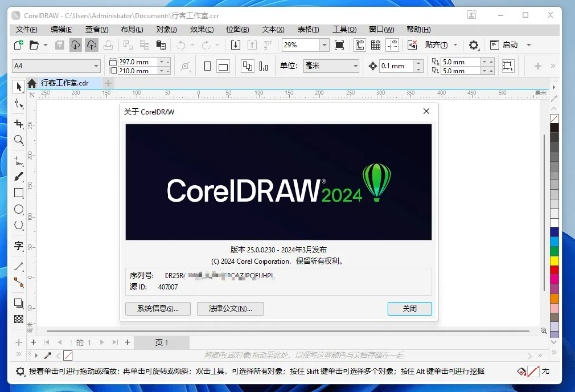Viewport: 575px width, 392px height.
Task: Open the 文件(F) menu
Action: pyautogui.click(x=26, y=29)
